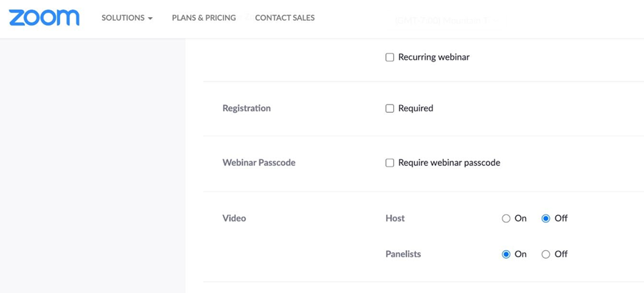Expand the faded GMT-7:00 Mountain Time dropdown
The width and height of the screenshot is (644, 293).
click(447, 20)
